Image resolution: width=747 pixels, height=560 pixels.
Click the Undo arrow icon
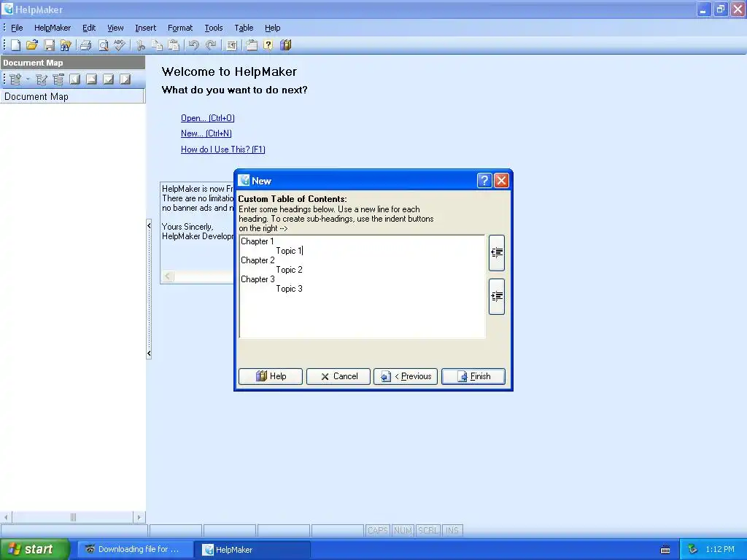pos(193,45)
